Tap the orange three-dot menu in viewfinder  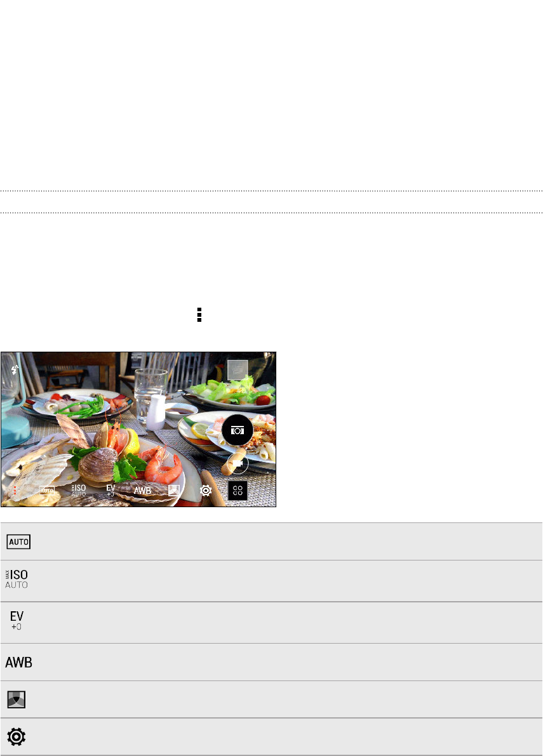point(15,490)
